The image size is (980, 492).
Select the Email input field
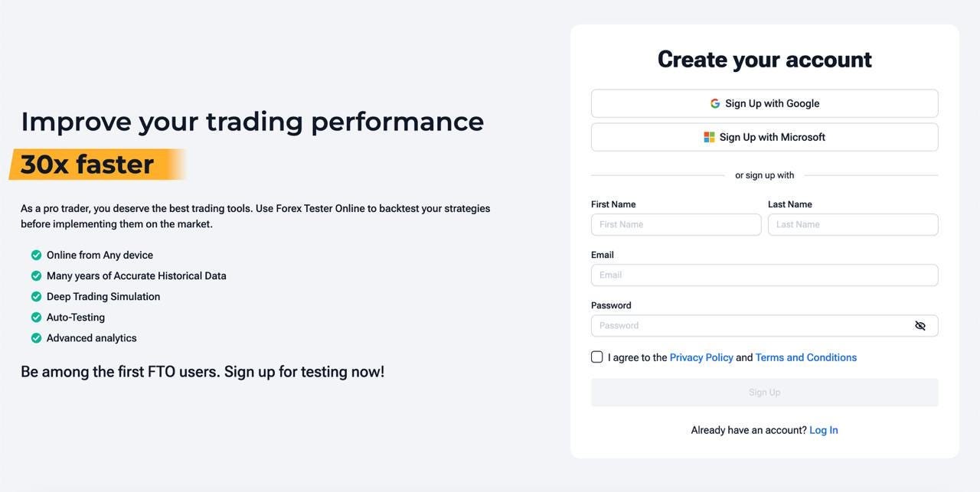point(764,275)
